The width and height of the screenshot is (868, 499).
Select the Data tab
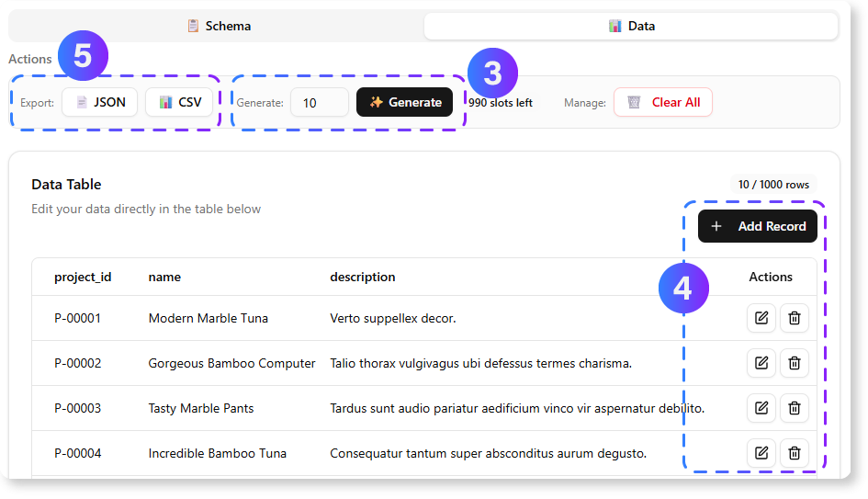pyautogui.click(x=631, y=26)
